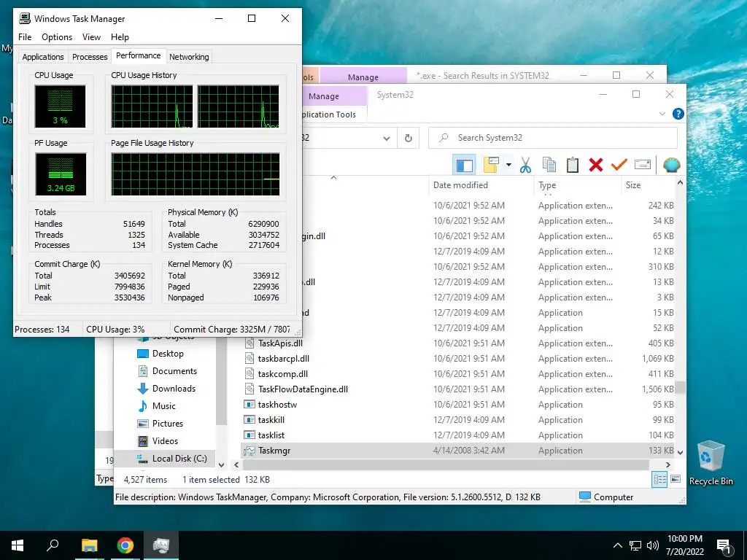Open the Videos film icon in navigation pane
This screenshot has height=560, width=747.
coord(142,441)
